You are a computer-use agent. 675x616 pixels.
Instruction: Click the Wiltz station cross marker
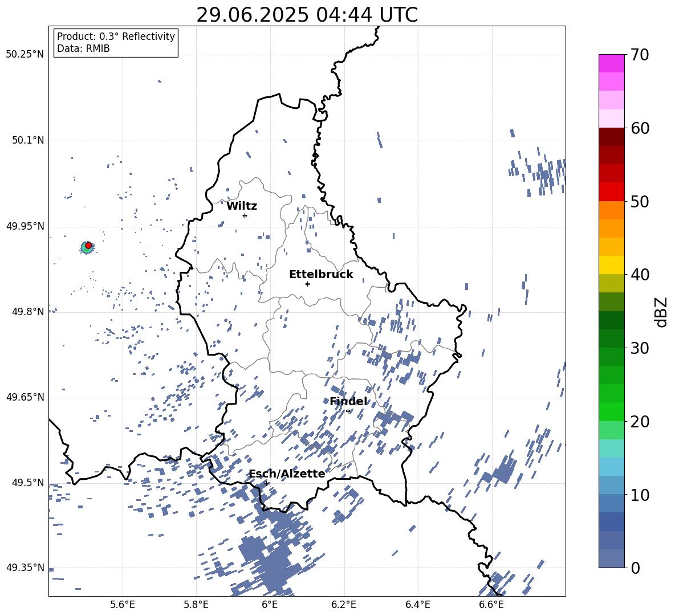(x=245, y=215)
